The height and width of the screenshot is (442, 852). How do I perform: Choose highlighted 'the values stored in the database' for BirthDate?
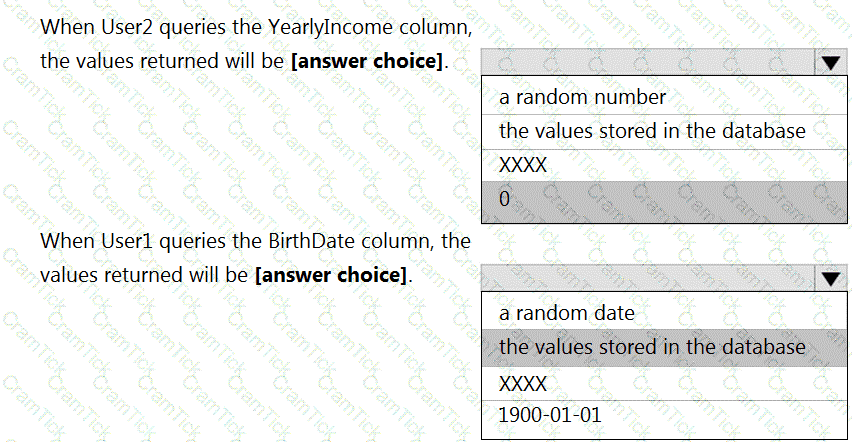coord(664,347)
